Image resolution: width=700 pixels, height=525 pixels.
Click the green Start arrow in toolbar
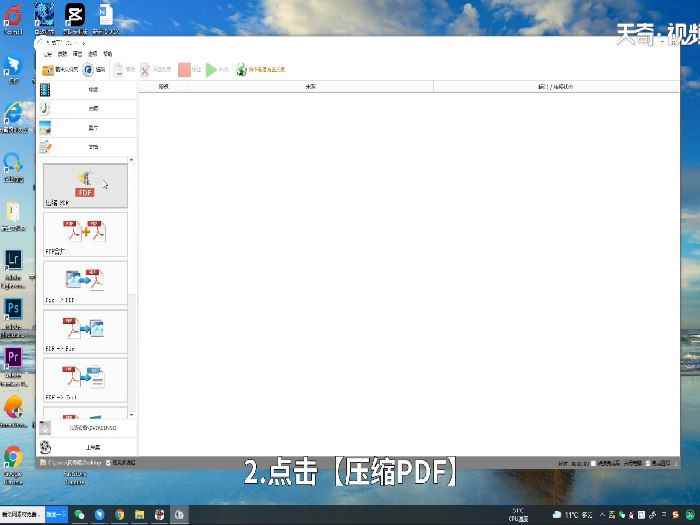click(x=211, y=70)
